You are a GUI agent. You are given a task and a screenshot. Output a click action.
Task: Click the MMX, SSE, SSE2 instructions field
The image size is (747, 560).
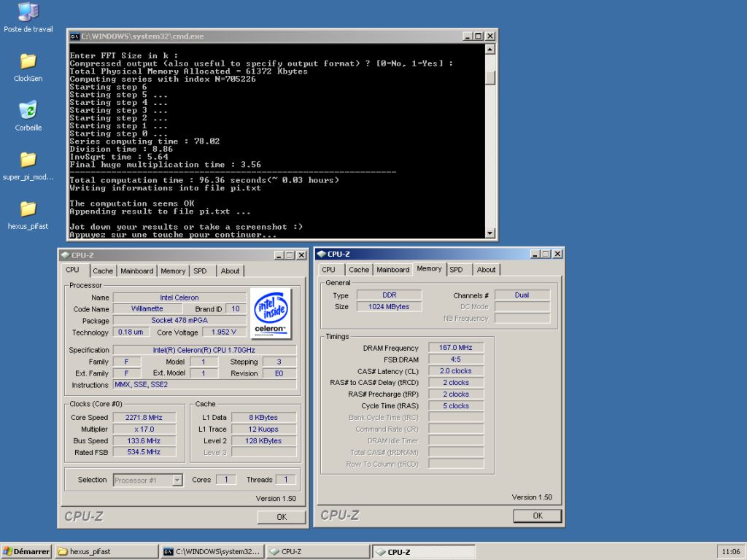pos(204,384)
